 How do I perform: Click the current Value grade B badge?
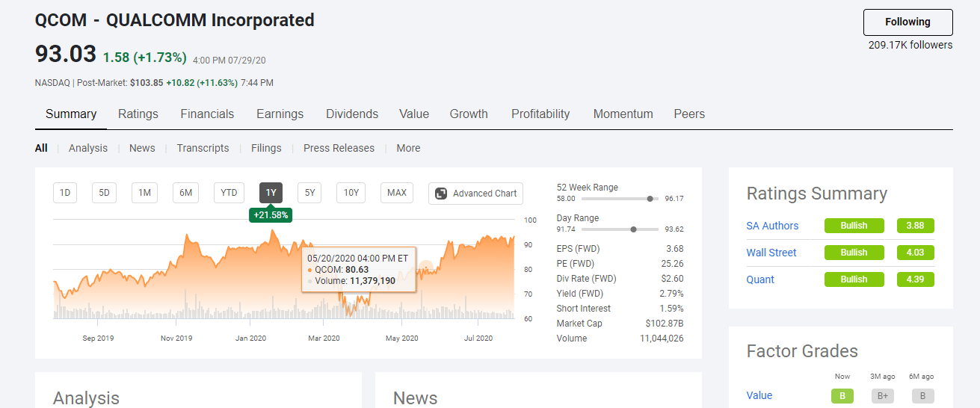click(842, 396)
